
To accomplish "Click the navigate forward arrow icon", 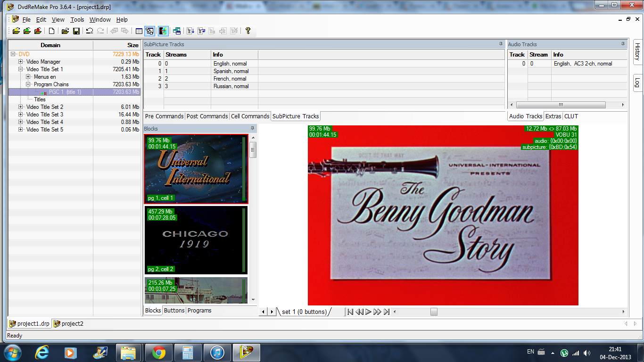I will [x=125, y=31].
